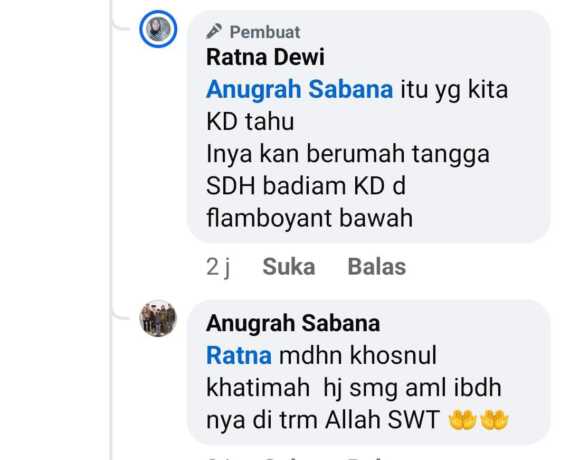Screen dimensions: 570x460
Task: Click the pencil author badge icon
Action: coord(214,31)
